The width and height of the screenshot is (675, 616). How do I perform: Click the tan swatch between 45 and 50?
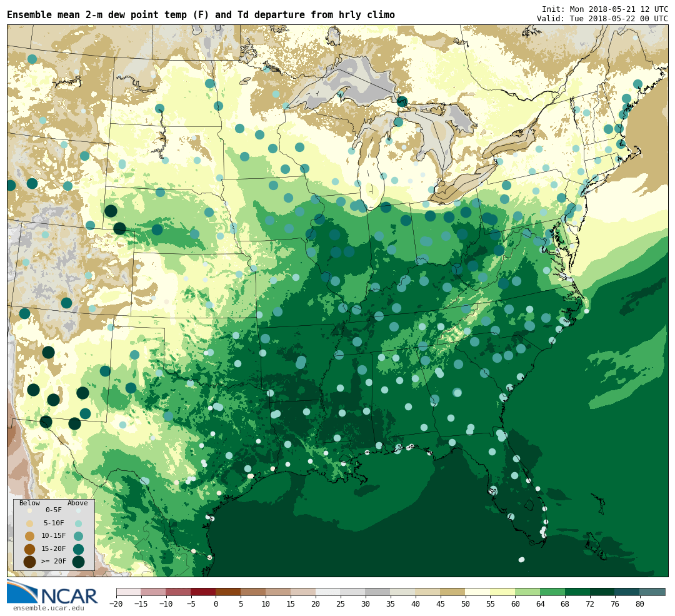453,592
